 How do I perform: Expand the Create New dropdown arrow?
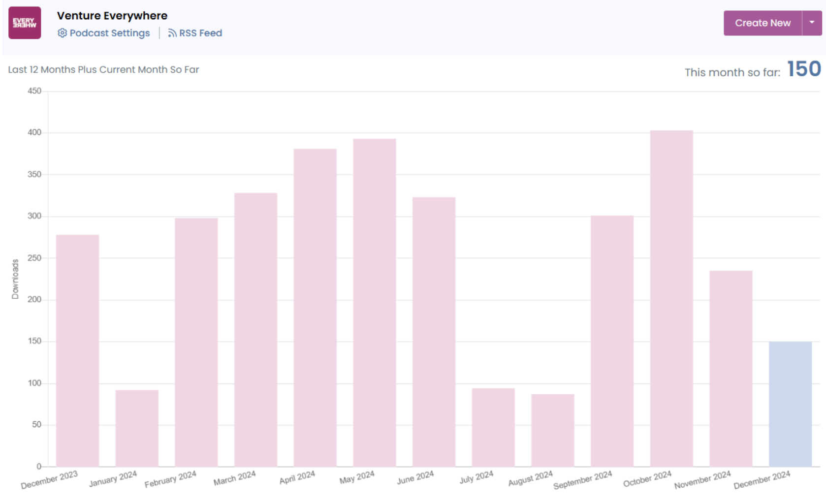[812, 23]
